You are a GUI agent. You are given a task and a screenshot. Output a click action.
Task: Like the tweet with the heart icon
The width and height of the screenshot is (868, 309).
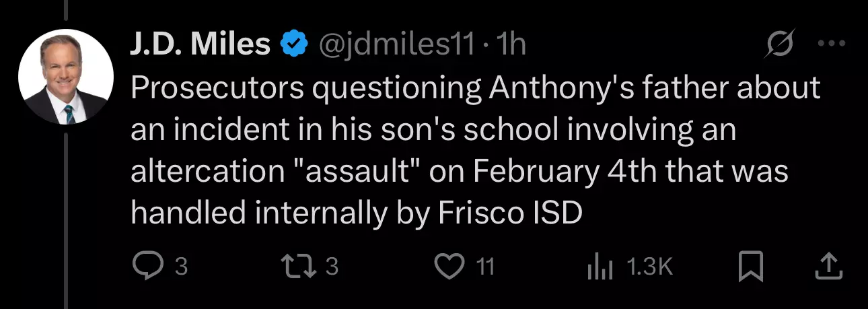(450, 267)
